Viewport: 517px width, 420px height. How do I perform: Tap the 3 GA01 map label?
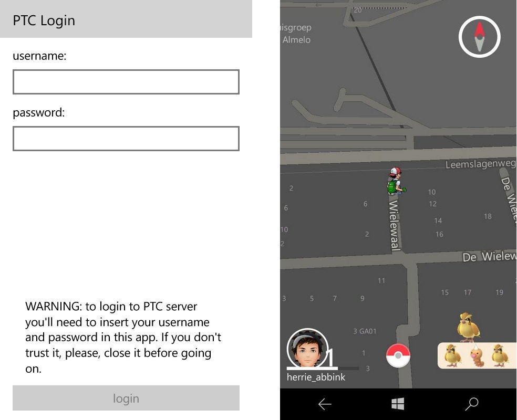click(365, 331)
